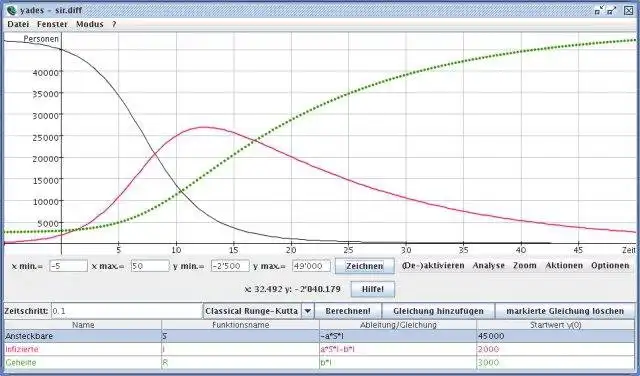Expand the Classical Runge-Kutta dropdown arrow
640x376 pixels.
click(x=308, y=311)
